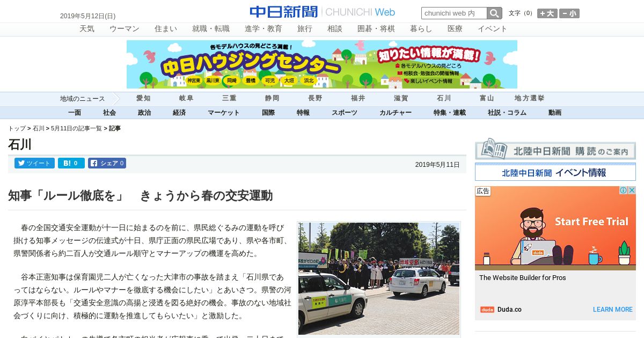Open the article photo of taxis
This screenshot has width=644, height=338.
(379, 278)
